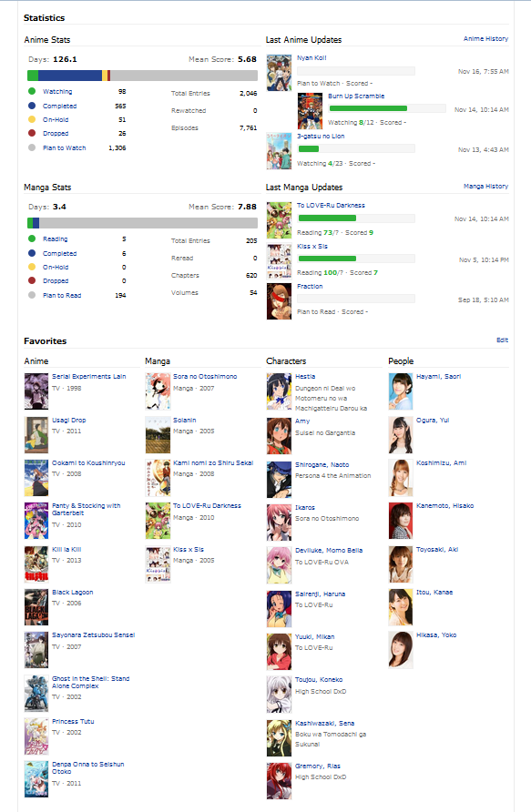Screen dimensions: 531x812
Task: View anime entries marked Watching
Action: [57, 92]
